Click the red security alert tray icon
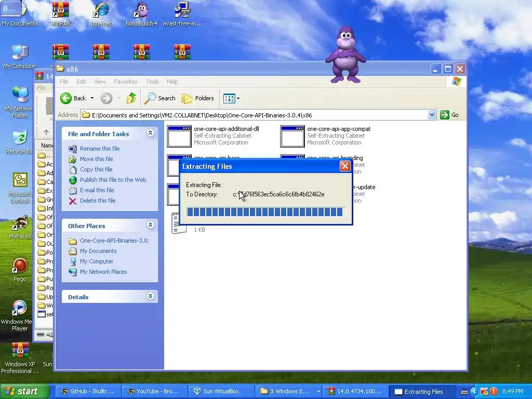 coord(494,392)
